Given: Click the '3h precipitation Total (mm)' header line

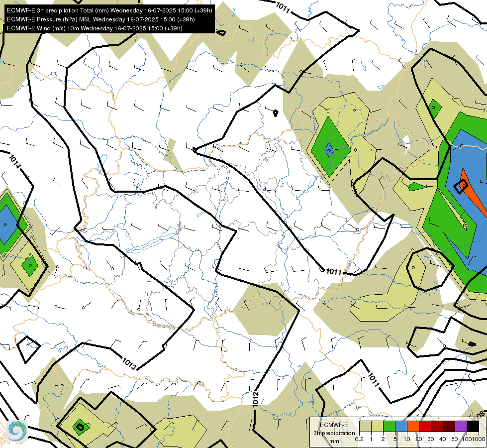Looking at the screenshot, I should click(109, 10).
